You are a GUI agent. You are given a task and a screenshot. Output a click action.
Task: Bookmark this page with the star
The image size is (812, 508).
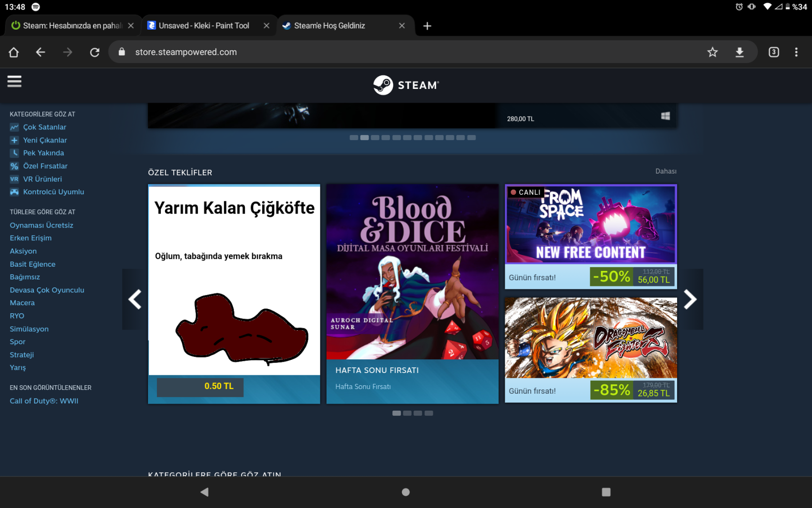point(712,52)
